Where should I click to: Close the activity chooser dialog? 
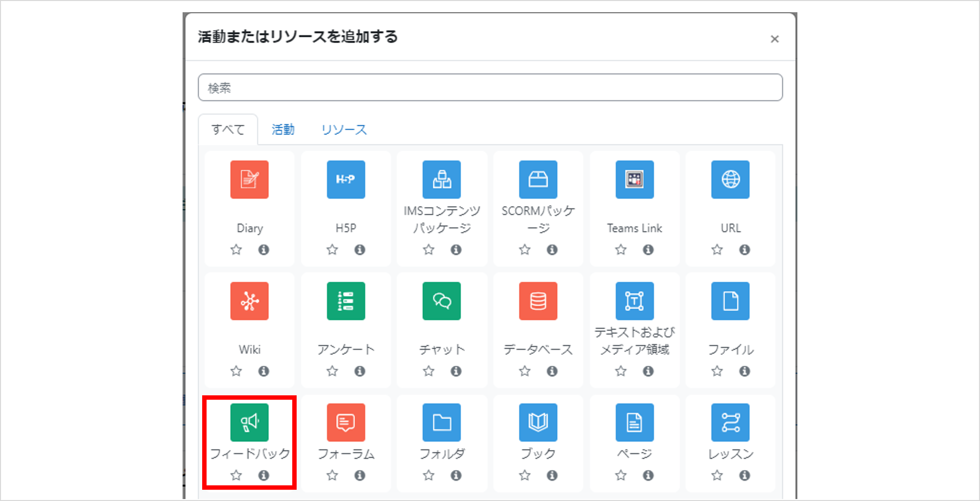click(x=774, y=39)
